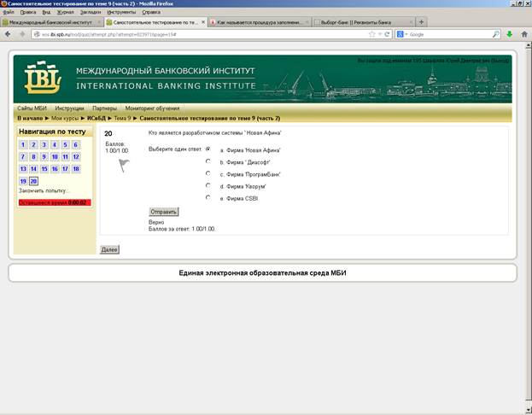Select answer e. Фирма CSBI
532x415 pixels.
point(208,197)
